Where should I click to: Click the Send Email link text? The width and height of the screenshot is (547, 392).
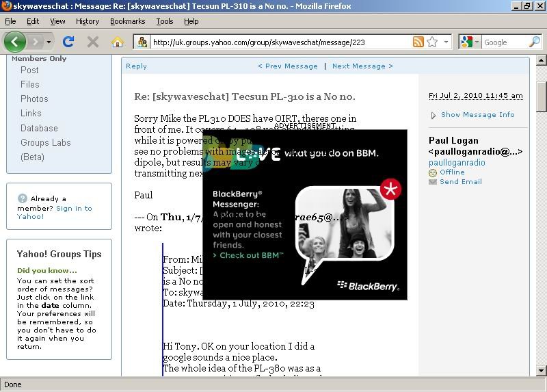pos(461,181)
